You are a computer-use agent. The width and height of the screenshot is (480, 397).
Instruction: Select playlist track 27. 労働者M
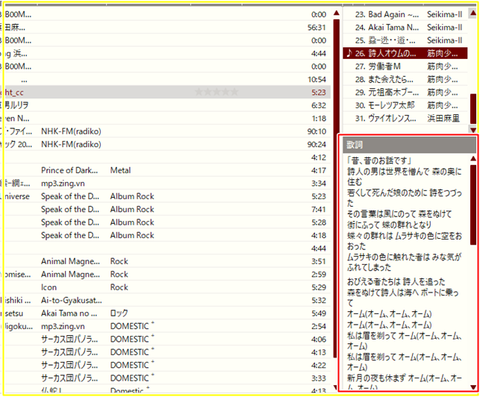tap(405, 66)
